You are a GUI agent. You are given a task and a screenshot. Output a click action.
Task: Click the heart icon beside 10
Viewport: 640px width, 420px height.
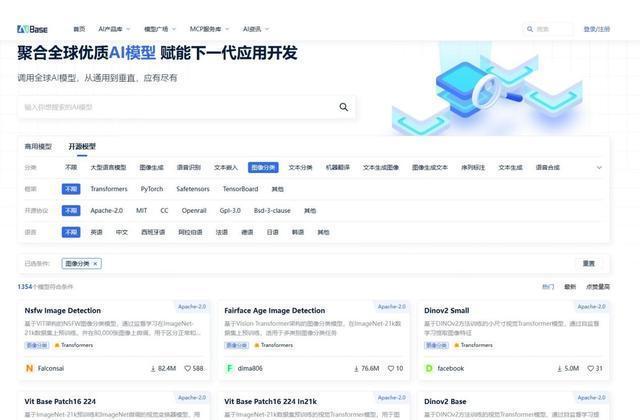(x=391, y=368)
